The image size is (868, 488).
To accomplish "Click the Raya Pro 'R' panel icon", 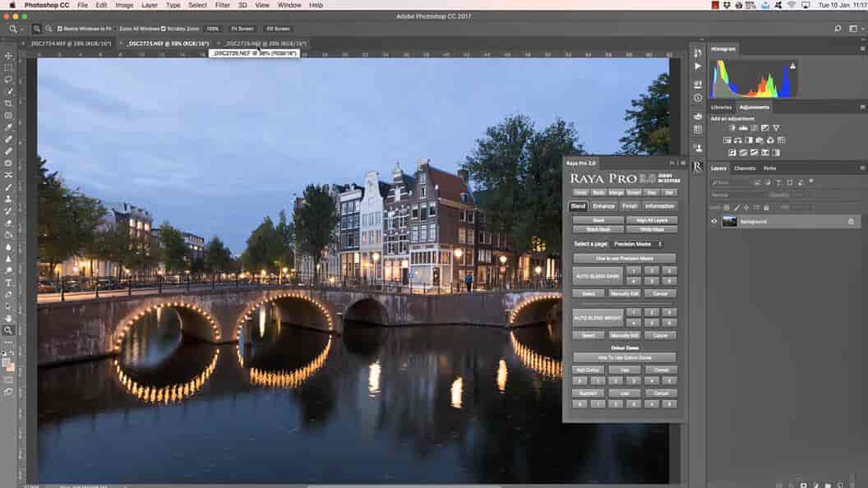I will pyautogui.click(x=698, y=167).
